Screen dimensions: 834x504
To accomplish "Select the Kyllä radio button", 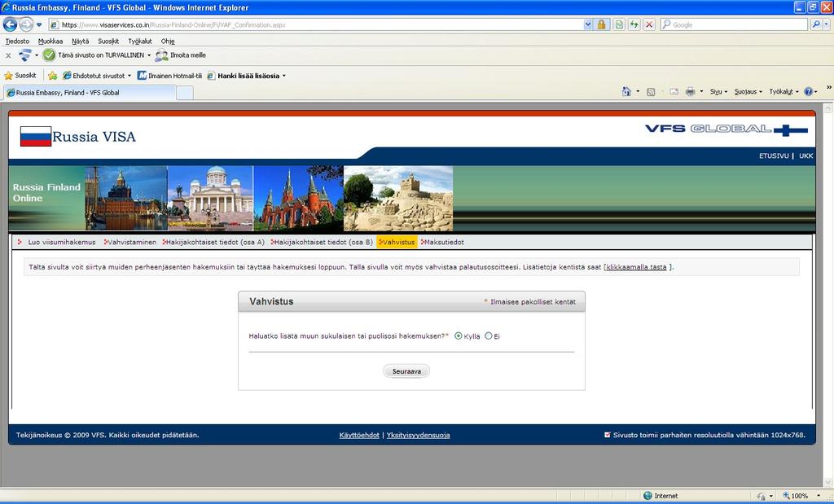I will pos(458,336).
